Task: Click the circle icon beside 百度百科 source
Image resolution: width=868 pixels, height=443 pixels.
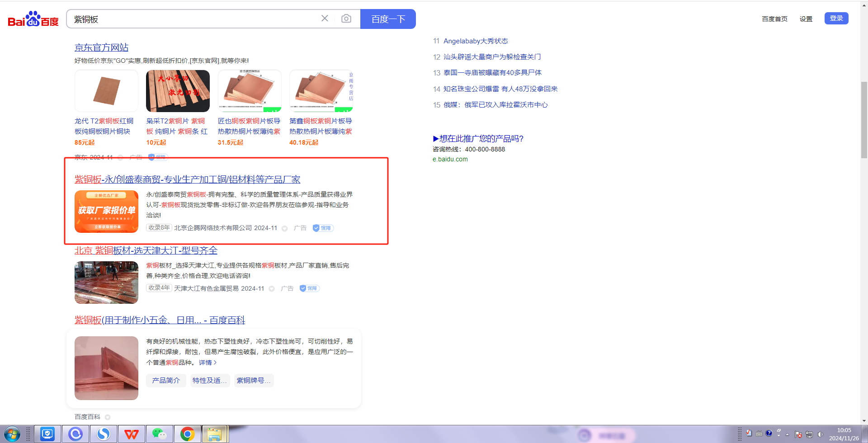Action: 108,417
